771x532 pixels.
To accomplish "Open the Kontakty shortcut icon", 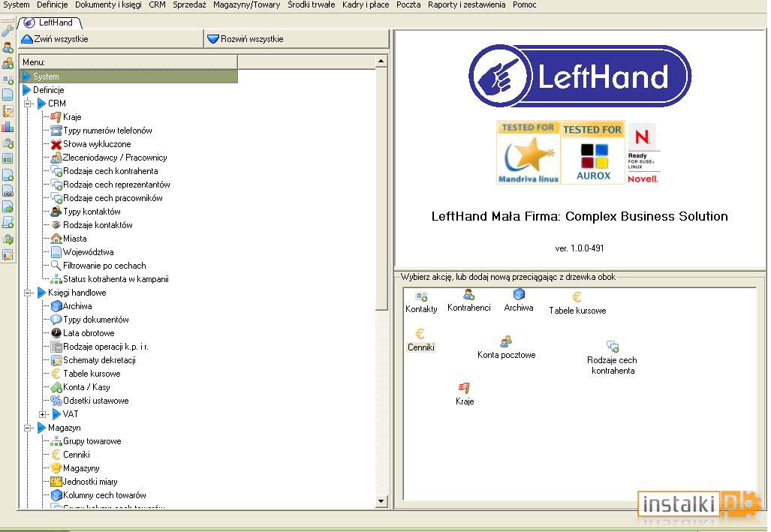I will click(x=421, y=296).
